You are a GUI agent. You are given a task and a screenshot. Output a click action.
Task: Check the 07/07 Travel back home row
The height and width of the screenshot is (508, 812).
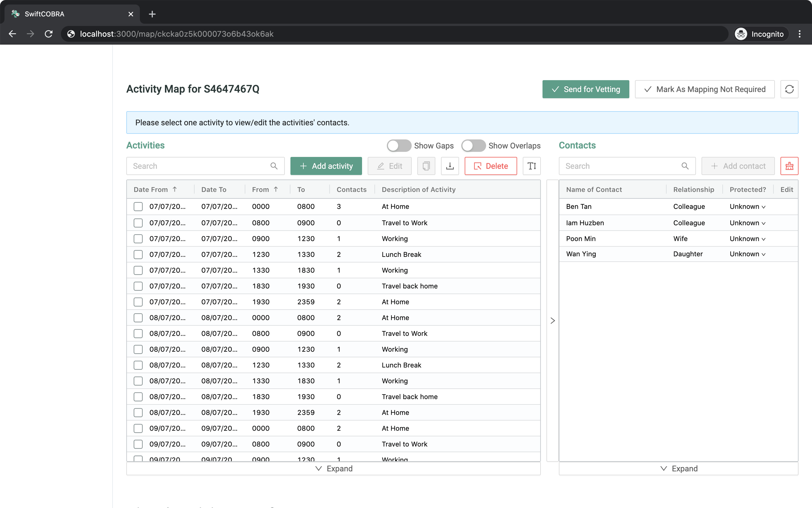tap(138, 286)
